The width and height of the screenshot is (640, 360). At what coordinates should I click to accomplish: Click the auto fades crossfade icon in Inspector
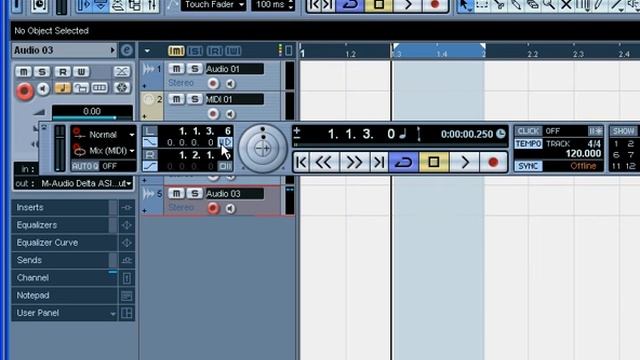click(x=121, y=72)
